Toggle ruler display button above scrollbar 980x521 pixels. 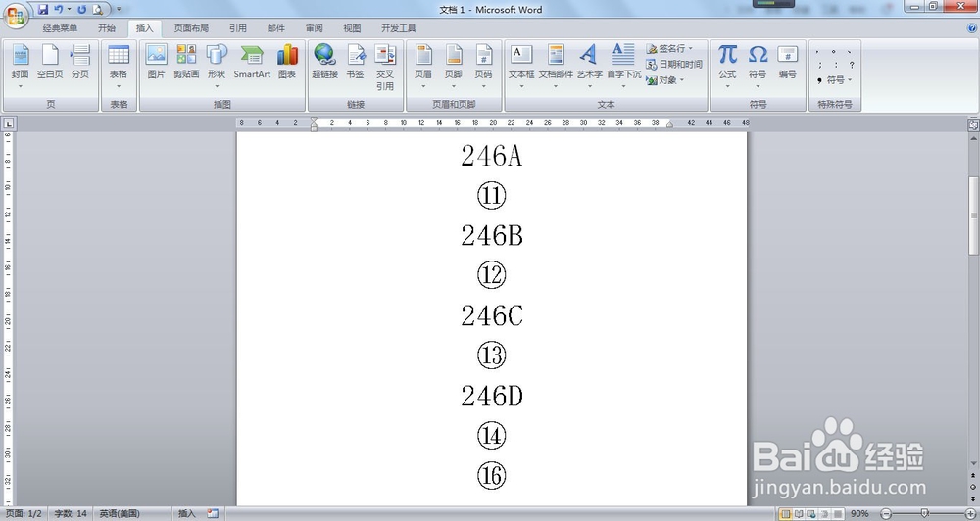pos(973,125)
